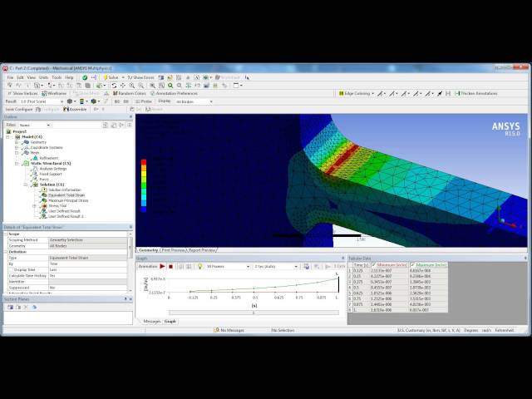Select the Refinement tree item

click(48, 158)
